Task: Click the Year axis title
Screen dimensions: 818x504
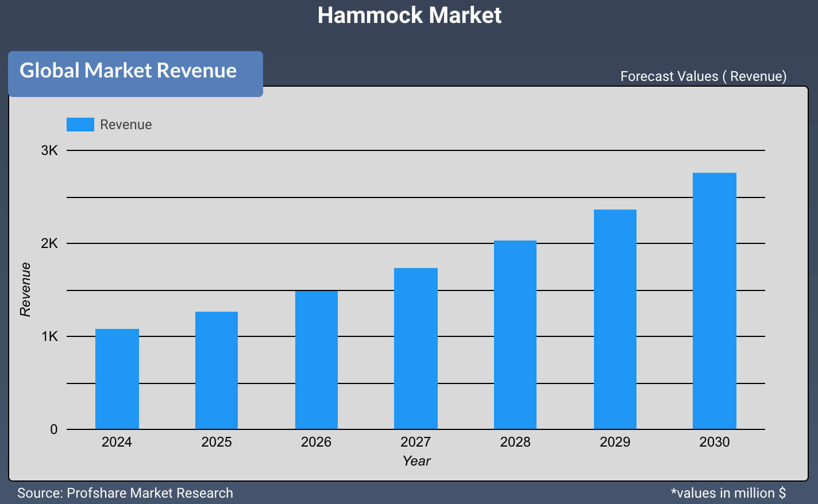Action: tap(416, 461)
